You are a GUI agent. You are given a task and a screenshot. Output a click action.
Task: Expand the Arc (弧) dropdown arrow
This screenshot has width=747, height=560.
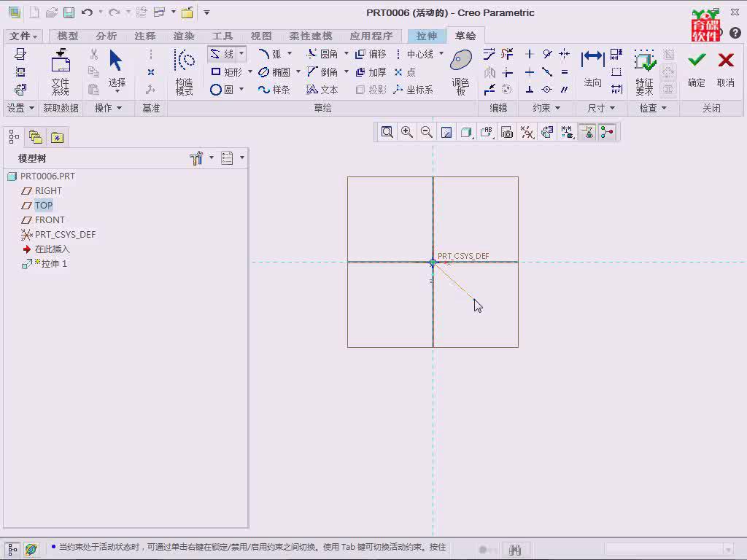coord(289,54)
